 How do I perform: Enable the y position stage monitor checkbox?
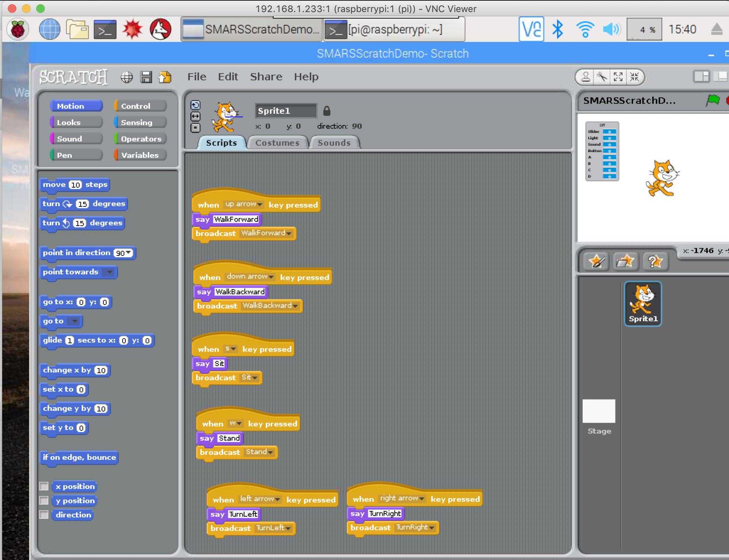point(44,500)
